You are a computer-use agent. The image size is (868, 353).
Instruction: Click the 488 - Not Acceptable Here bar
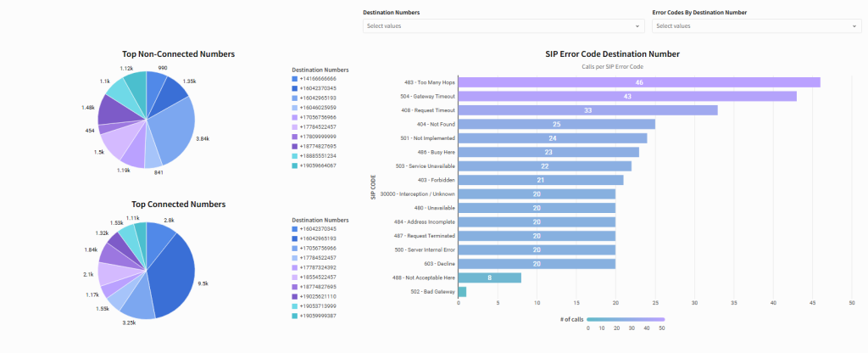coord(489,277)
